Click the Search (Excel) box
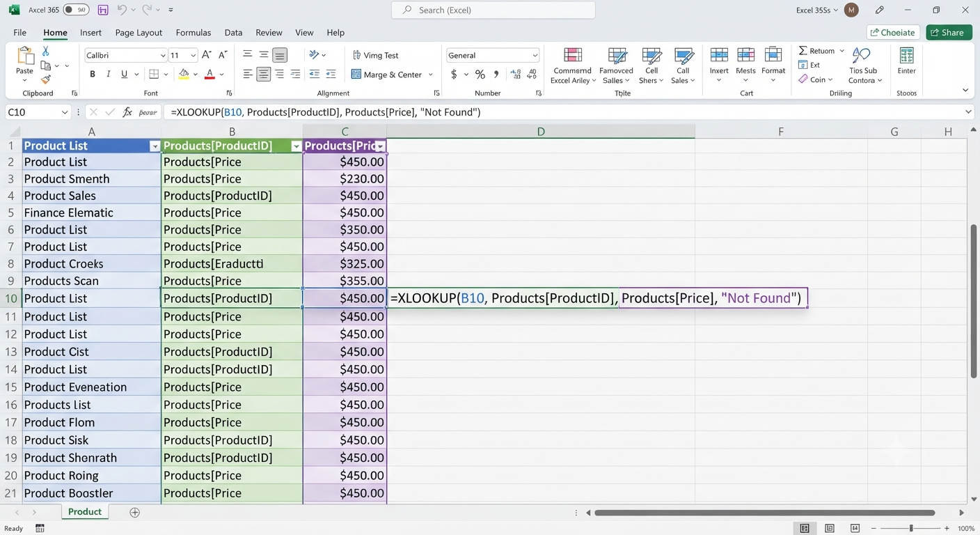 click(493, 10)
